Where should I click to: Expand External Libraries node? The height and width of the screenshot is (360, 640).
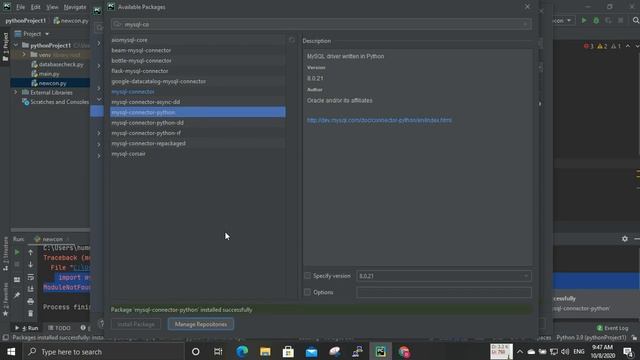(16, 93)
